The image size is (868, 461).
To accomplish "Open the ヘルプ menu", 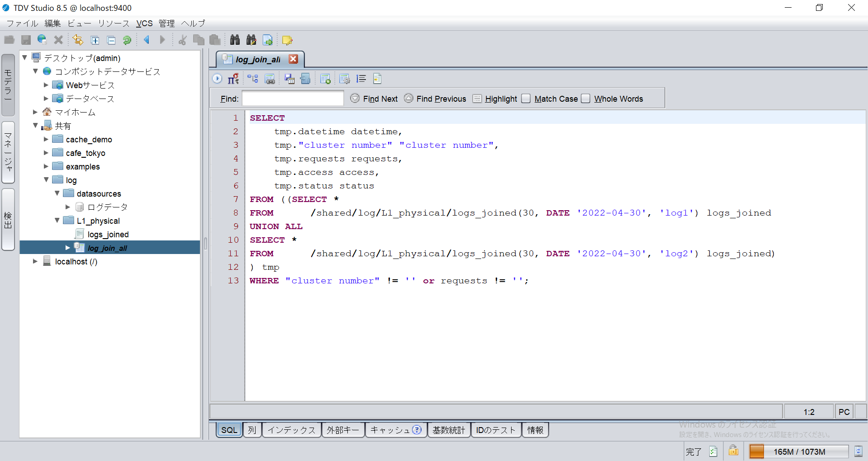I will tap(193, 23).
